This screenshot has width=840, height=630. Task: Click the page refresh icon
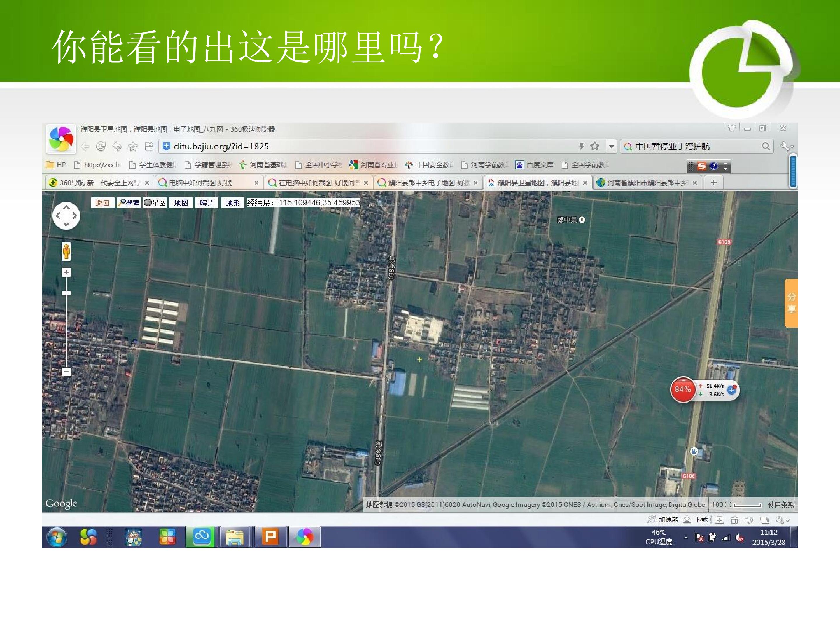[101, 146]
